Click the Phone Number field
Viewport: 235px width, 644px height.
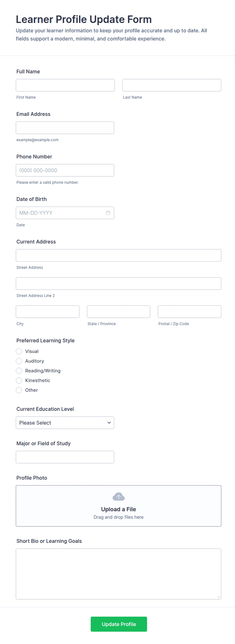[65, 170]
